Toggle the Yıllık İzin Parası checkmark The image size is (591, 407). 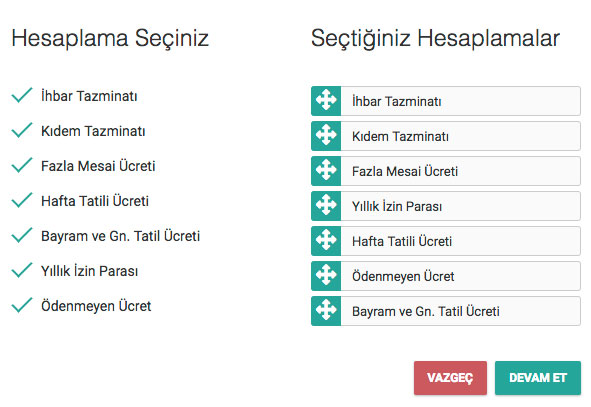point(22,271)
